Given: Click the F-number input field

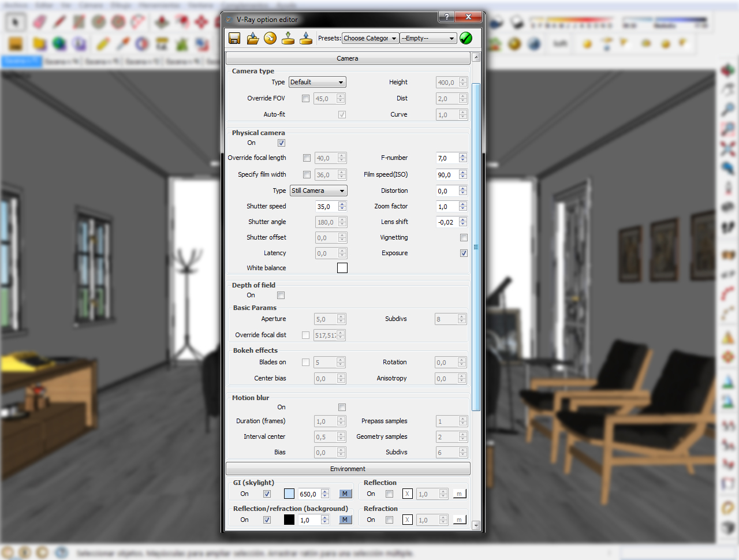Looking at the screenshot, I should click(x=446, y=158).
